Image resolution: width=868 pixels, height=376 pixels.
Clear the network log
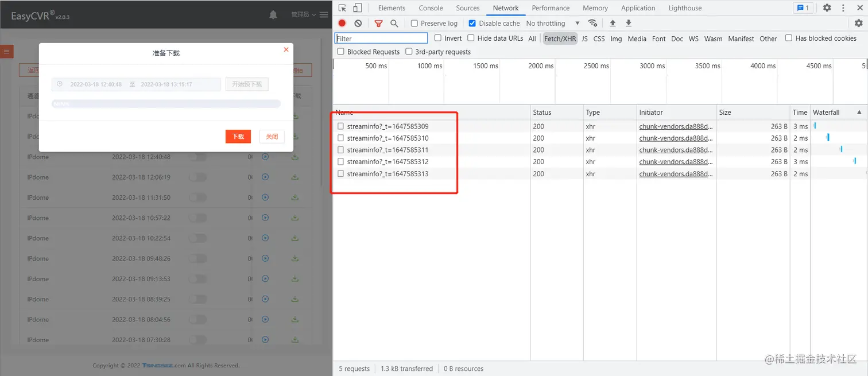coord(358,23)
